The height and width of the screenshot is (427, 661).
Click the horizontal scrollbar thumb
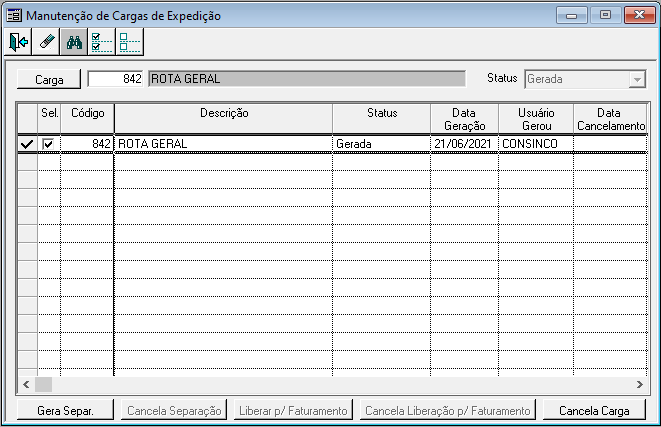pyautogui.click(x=43, y=384)
